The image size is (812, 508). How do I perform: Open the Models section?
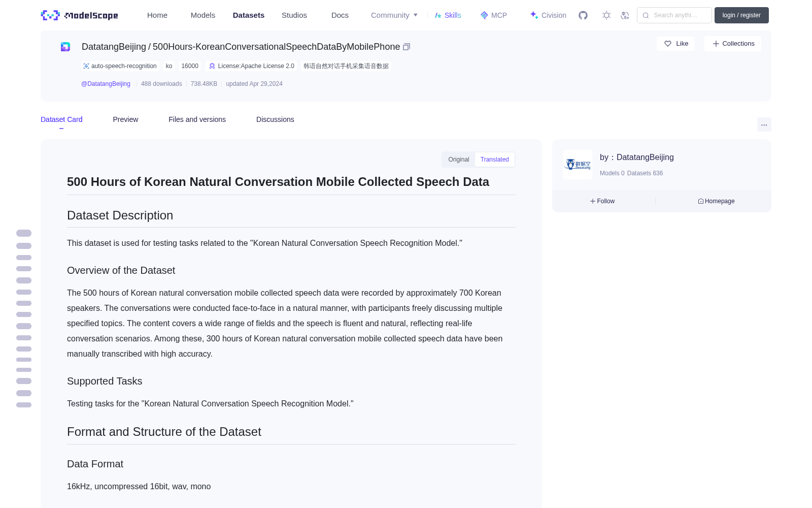pyautogui.click(x=203, y=15)
